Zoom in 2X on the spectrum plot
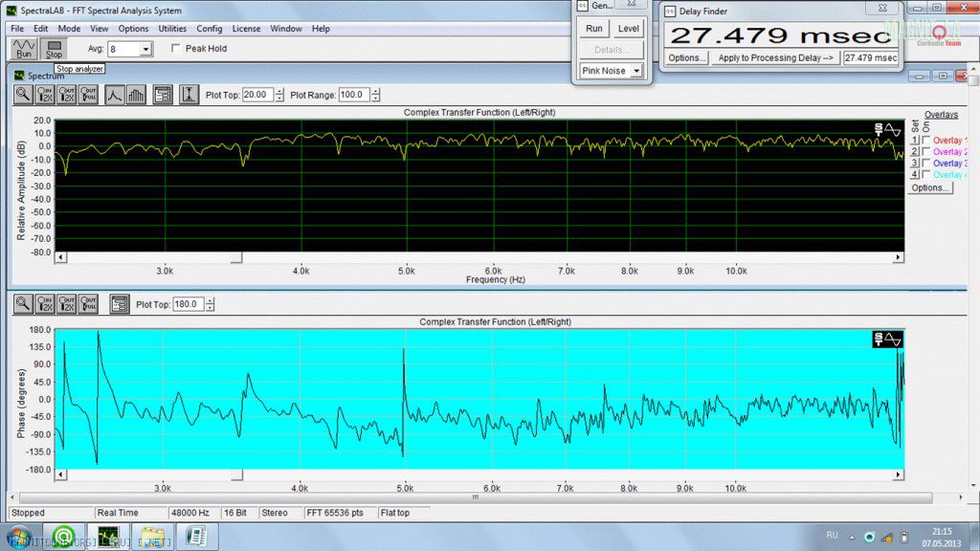This screenshot has width=980, height=551. coord(45,95)
